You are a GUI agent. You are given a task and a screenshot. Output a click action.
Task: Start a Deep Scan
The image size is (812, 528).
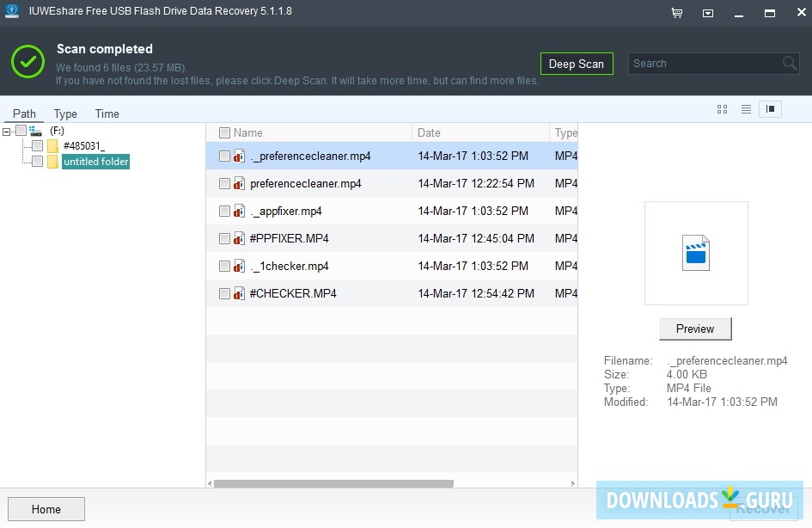pyautogui.click(x=577, y=63)
